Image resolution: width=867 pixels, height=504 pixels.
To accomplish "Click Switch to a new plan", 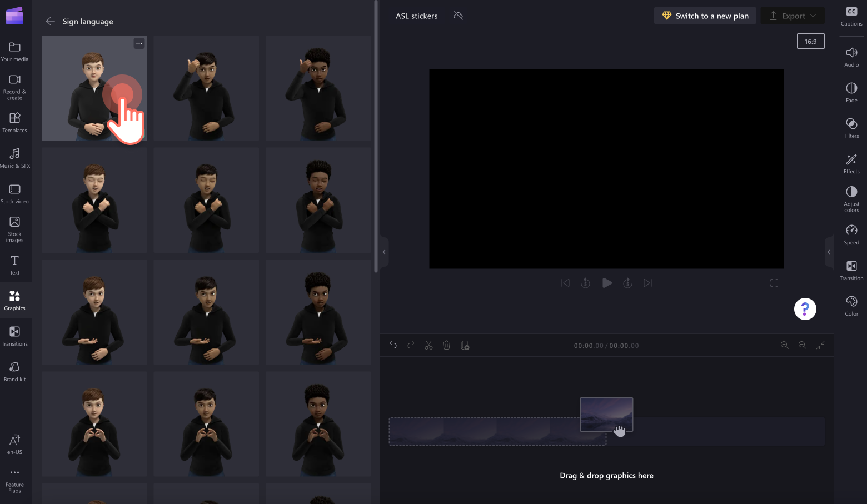I will 705,16.
